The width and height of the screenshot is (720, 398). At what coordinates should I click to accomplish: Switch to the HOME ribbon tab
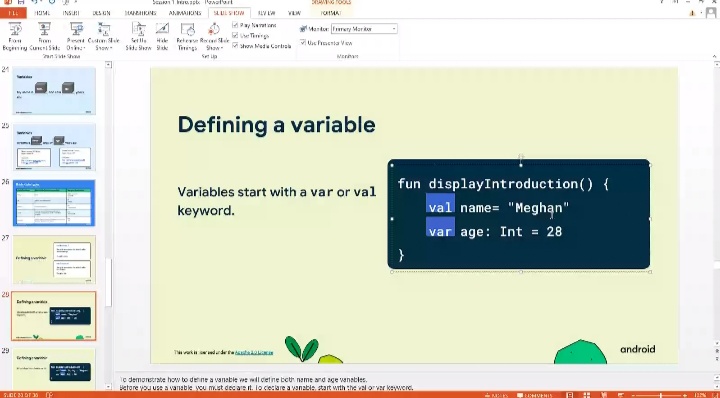pyautogui.click(x=42, y=13)
